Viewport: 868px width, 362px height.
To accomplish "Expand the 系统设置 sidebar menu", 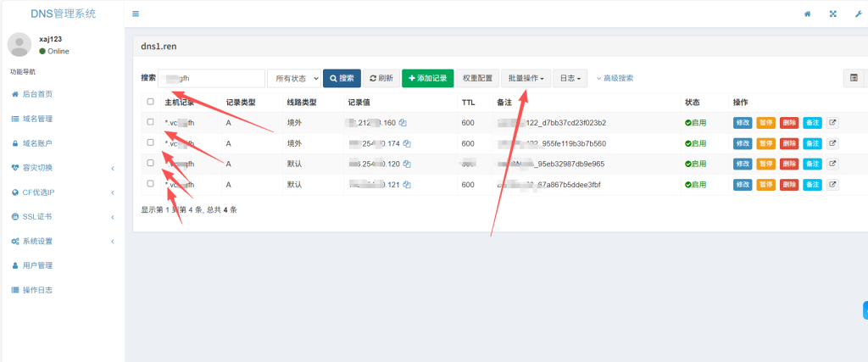I will coord(62,242).
